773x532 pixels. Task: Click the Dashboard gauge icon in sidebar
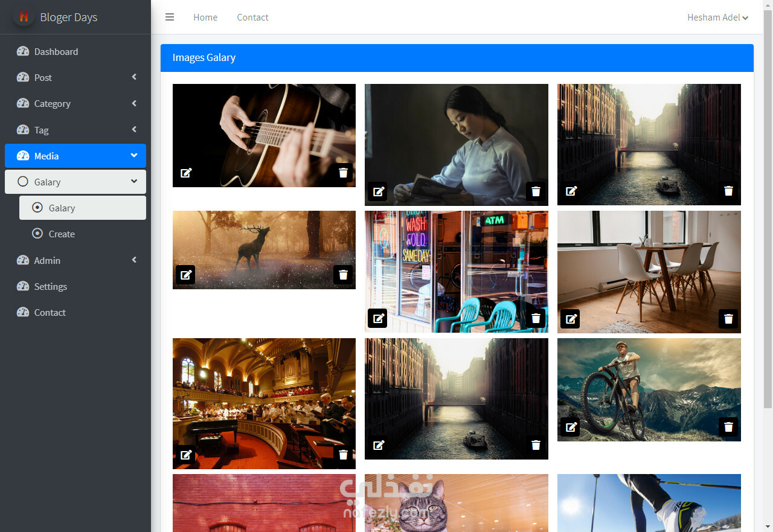coord(23,51)
